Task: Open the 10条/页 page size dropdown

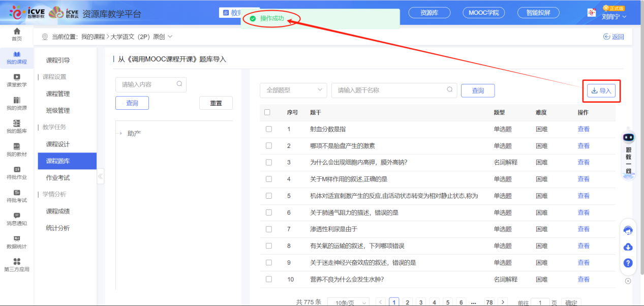Action: [348, 302]
